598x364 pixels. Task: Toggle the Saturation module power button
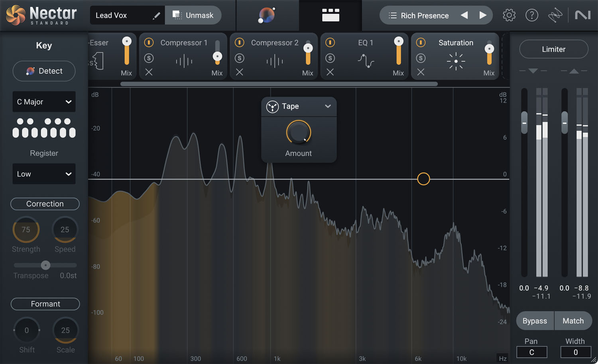click(x=421, y=42)
